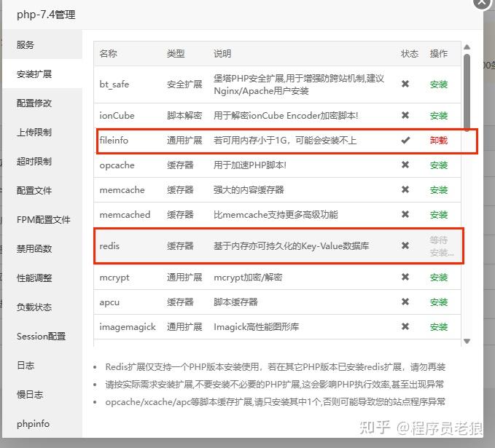
Task: Click the status cross icon for opcache
Action: point(405,165)
